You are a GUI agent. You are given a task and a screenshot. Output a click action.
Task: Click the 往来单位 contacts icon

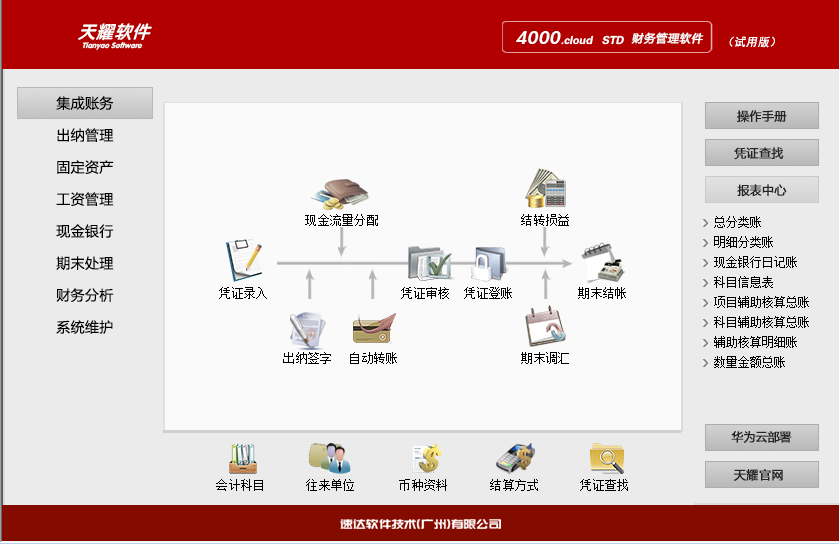(x=330, y=458)
